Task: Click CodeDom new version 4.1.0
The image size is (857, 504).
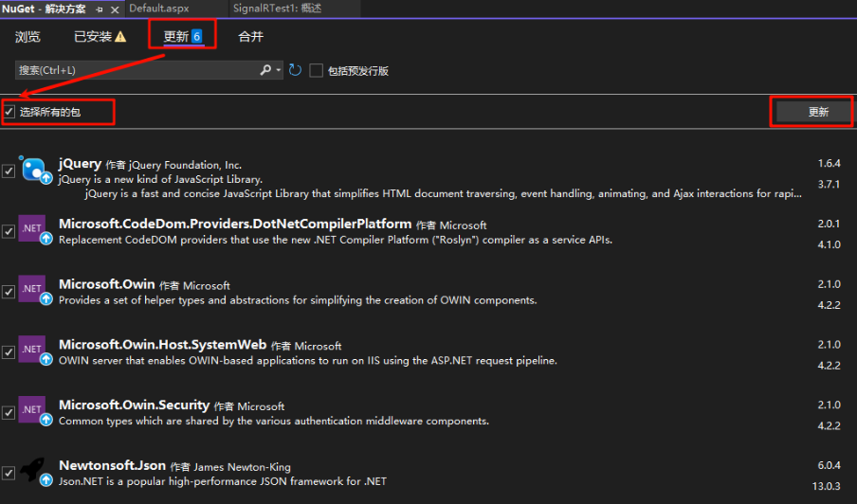Action: coord(829,244)
